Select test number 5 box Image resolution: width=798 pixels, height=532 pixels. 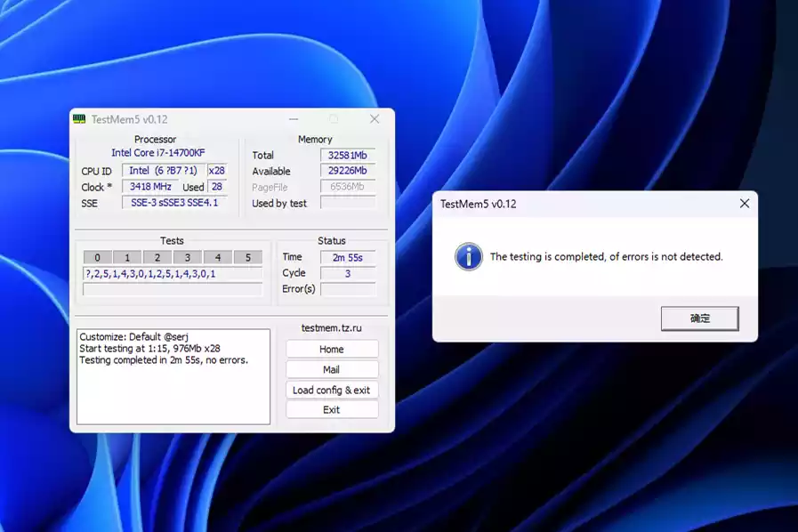pyautogui.click(x=248, y=258)
